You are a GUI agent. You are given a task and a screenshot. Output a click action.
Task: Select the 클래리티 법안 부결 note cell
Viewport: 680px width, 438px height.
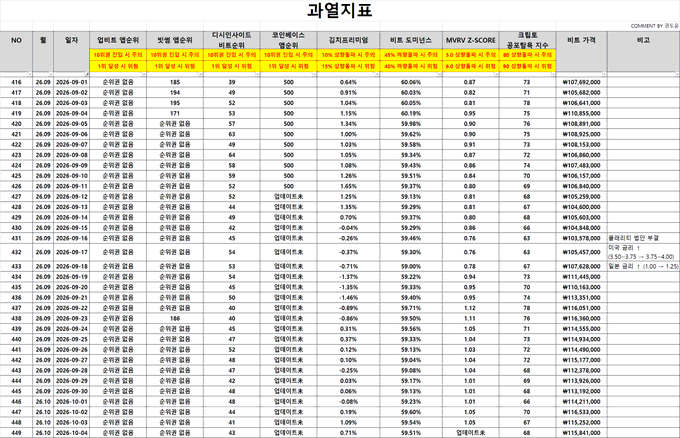pyautogui.click(x=643, y=238)
